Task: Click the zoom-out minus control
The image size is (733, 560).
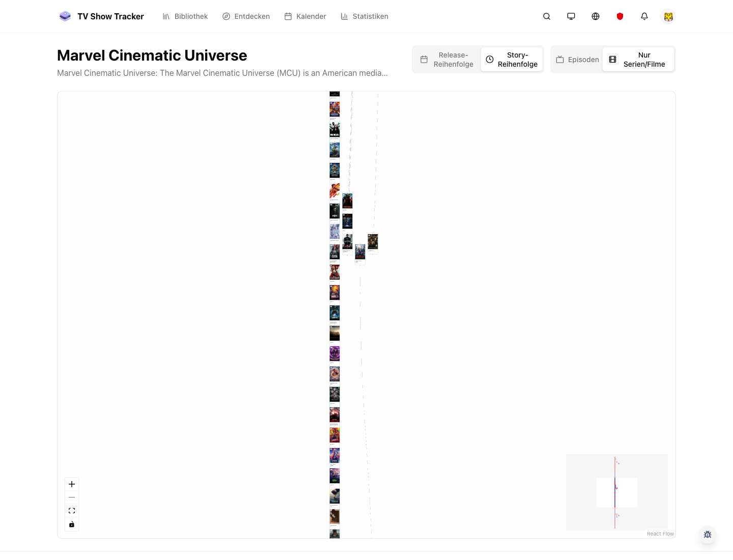Action: (x=72, y=497)
